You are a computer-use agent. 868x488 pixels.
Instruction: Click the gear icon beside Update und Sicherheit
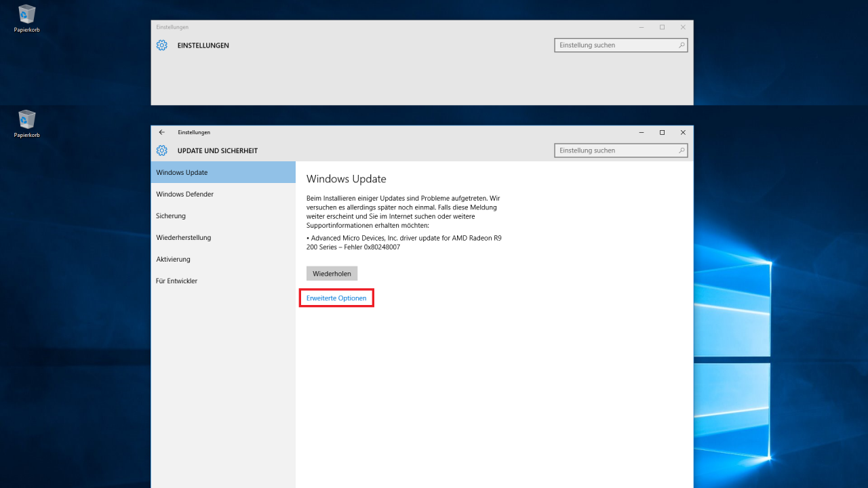click(161, 150)
